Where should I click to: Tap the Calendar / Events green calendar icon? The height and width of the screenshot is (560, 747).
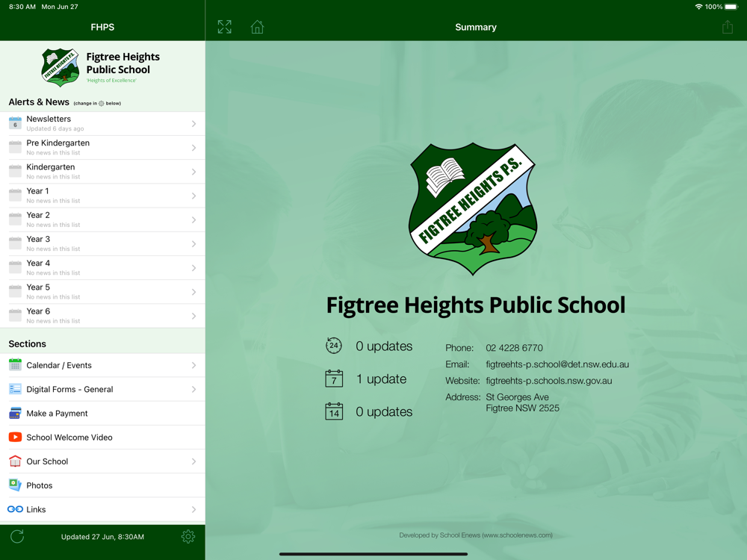(15, 365)
